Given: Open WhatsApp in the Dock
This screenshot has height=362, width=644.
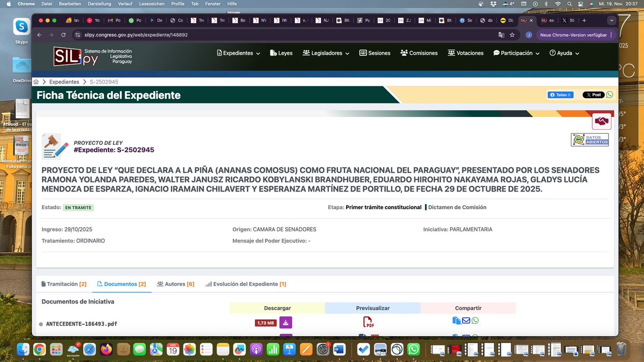Looking at the screenshot, I should pyautogui.click(x=413, y=350).
